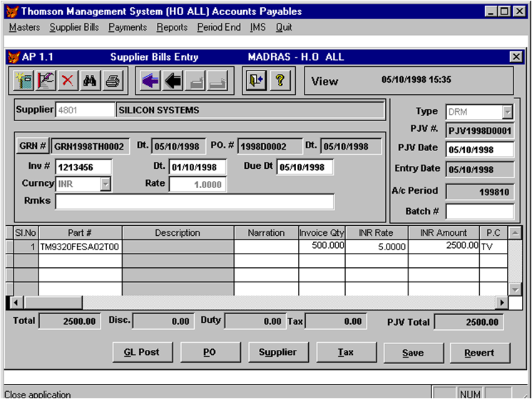Click the horizontal scrollbar thumb
The image size is (532, 399).
(53, 302)
